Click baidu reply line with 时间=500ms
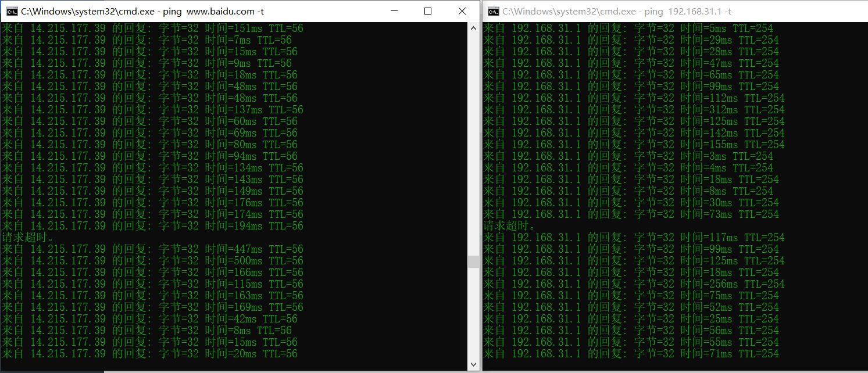The image size is (868, 373). click(x=152, y=261)
